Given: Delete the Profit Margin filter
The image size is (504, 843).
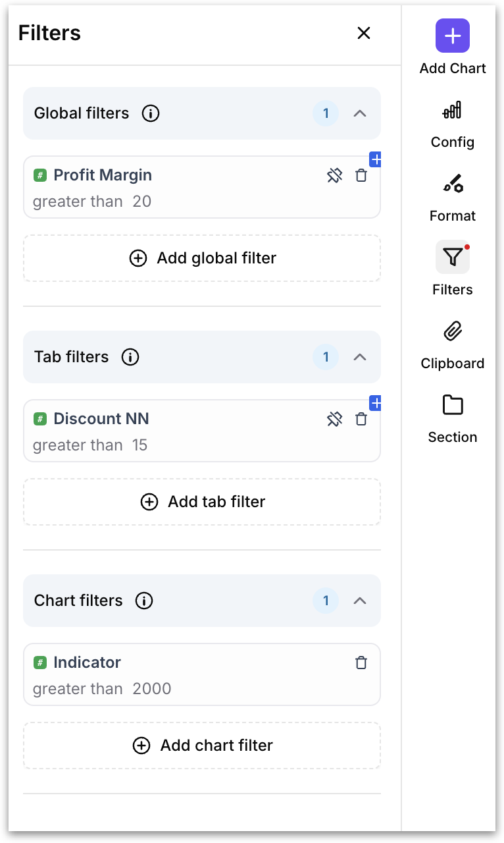Looking at the screenshot, I should (361, 175).
